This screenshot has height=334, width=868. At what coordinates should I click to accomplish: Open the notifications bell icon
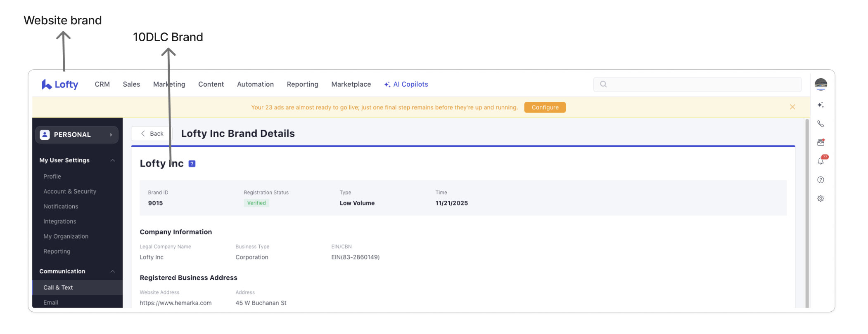click(x=821, y=161)
